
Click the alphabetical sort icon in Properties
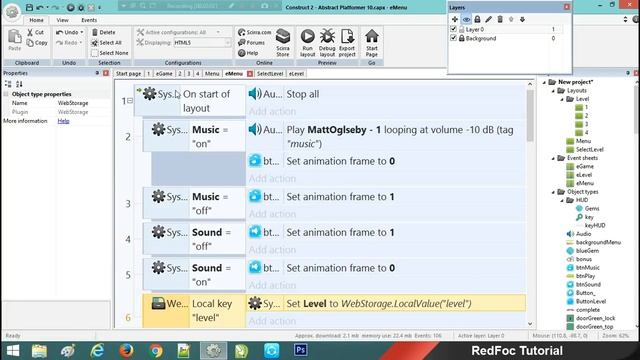pyautogui.click(x=19, y=84)
